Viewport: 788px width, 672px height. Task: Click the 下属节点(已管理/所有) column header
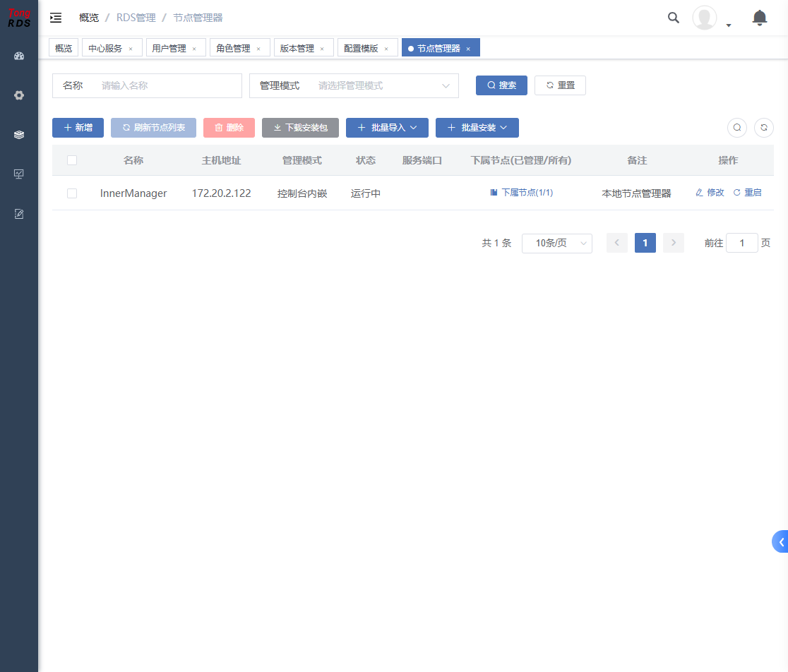pos(521,160)
